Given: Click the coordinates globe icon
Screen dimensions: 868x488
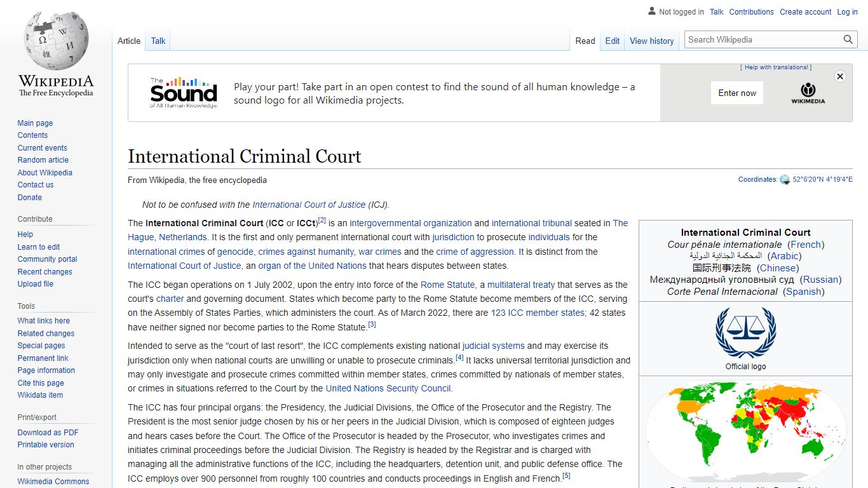Looking at the screenshot, I should (785, 180).
